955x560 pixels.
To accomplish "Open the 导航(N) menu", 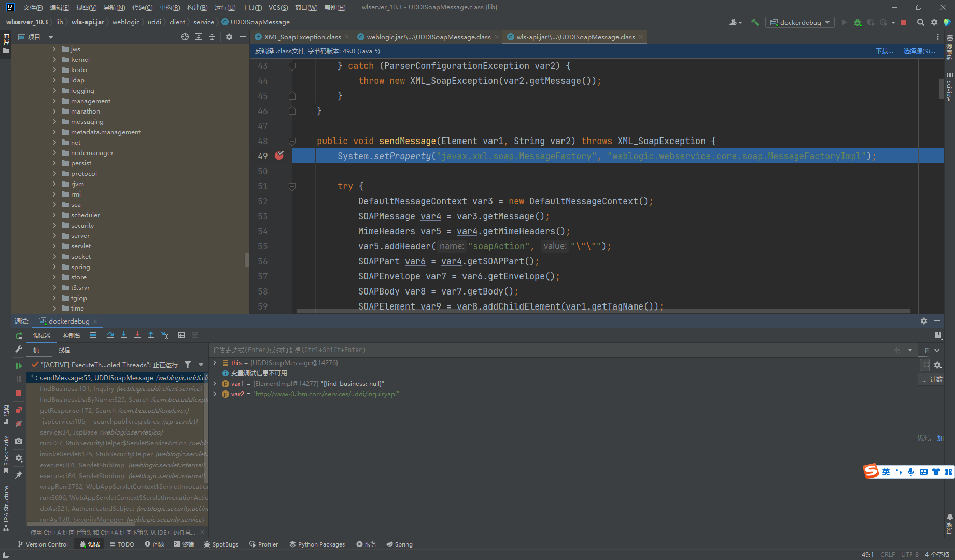I will [114, 7].
